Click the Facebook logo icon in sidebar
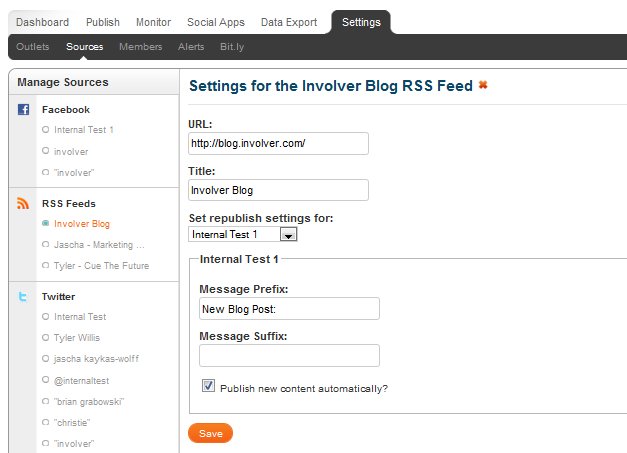This screenshot has width=627, height=453. click(x=23, y=109)
